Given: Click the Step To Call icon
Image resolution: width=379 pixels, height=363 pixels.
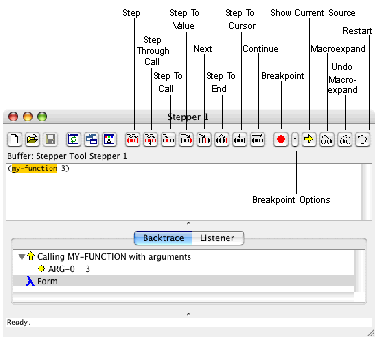Looking at the screenshot, I should [168, 139].
